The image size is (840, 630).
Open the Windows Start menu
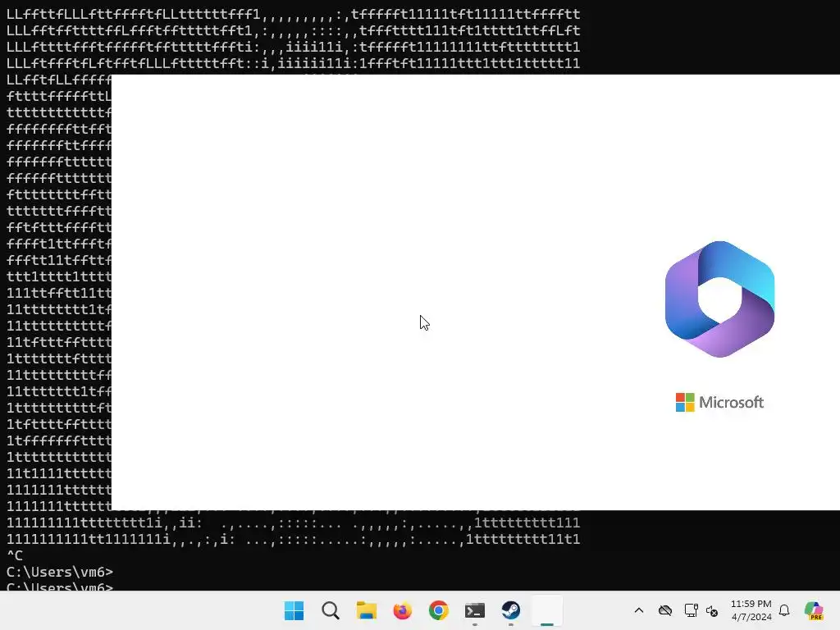[x=294, y=610]
